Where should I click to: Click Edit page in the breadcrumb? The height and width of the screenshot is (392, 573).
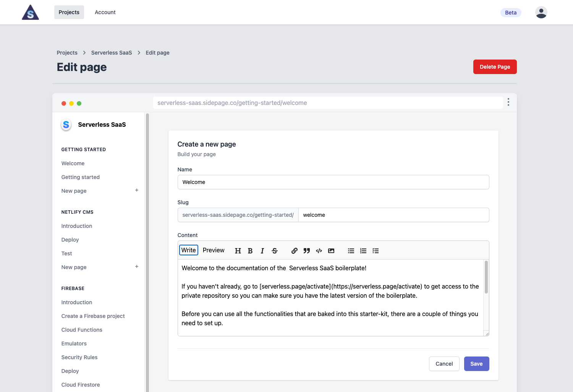click(x=157, y=53)
